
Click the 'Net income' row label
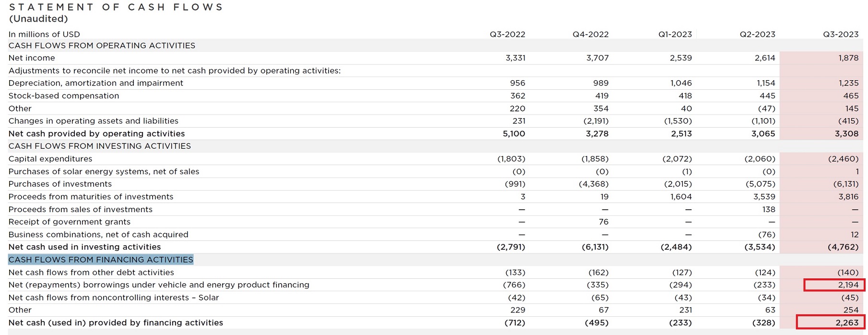(32, 58)
